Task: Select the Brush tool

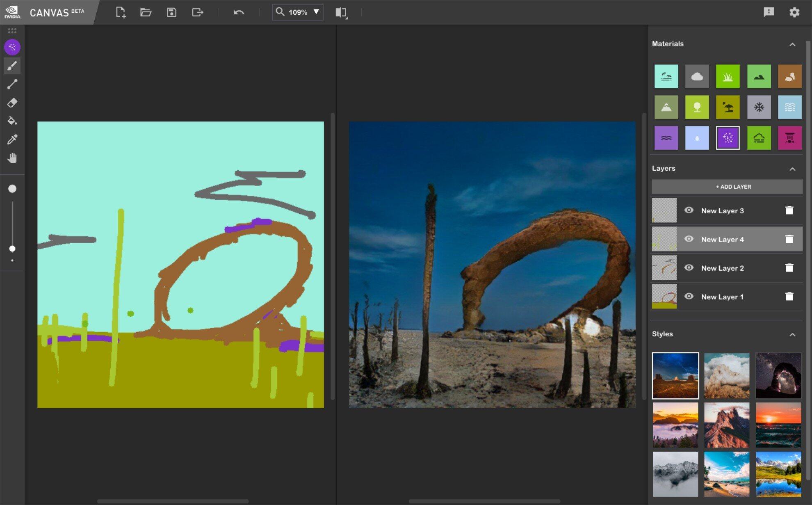Action: pos(12,66)
